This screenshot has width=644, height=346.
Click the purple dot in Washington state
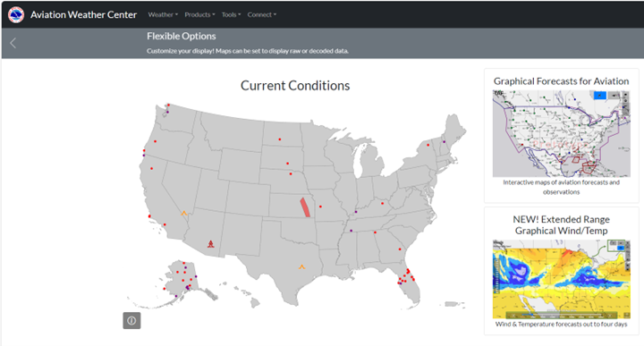point(167,112)
